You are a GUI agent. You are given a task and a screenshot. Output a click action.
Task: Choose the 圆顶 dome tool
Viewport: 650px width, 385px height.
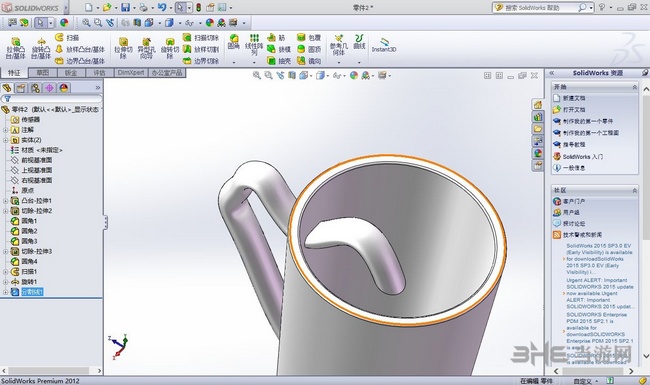[x=309, y=49]
